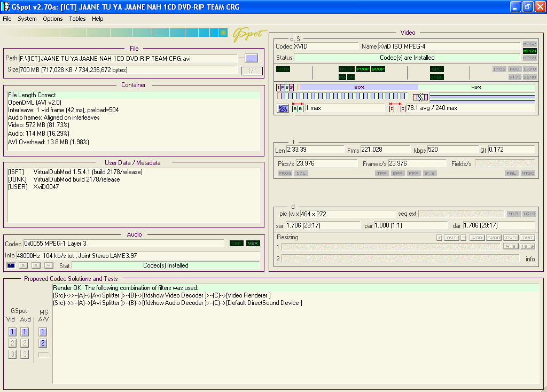Click GSpot Vid test button 1
Viewport: 547px width, 392px height.
coord(12,332)
